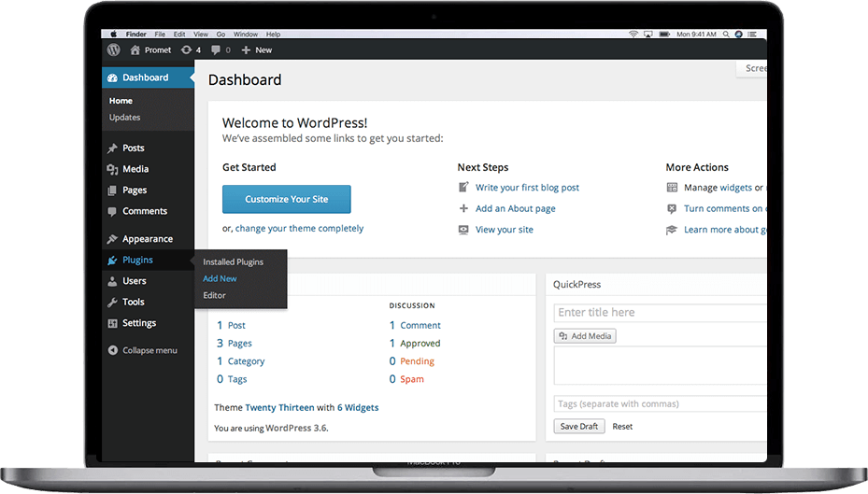Image resolution: width=868 pixels, height=494 pixels.
Task: Open the Turn comments on link
Action: (x=723, y=208)
